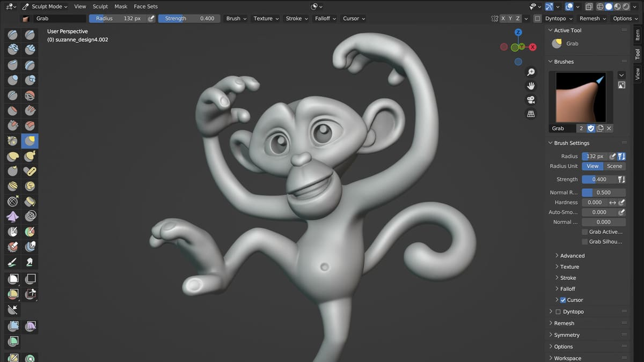Open the Sculpt menu
This screenshot has height=362, width=644.
coord(100,6)
